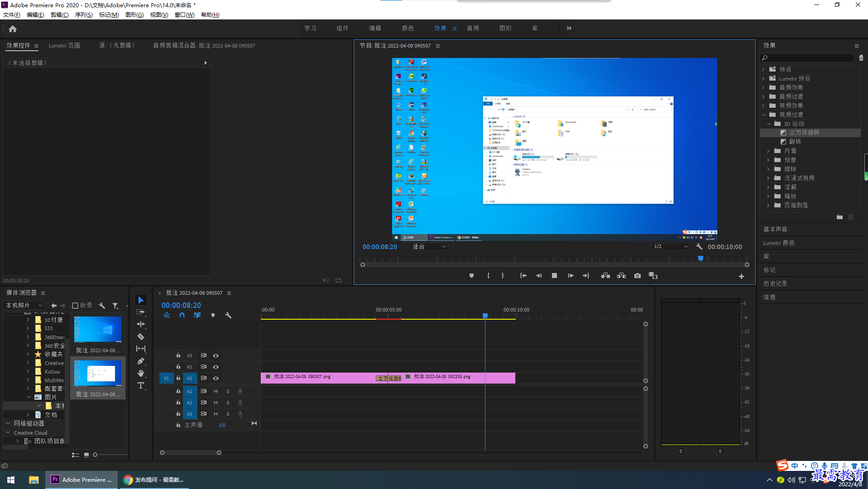Toggle lock on V1 track
The image size is (868, 489).
pyautogui.click(x=178, y=378)
